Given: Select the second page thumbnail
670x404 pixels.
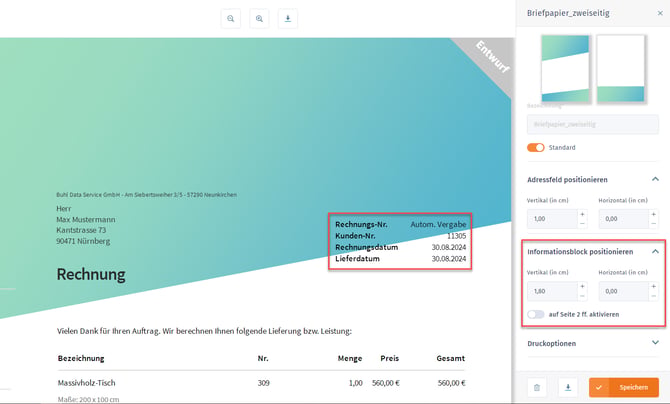Looking at the screenshot, I should coord(620,68).
